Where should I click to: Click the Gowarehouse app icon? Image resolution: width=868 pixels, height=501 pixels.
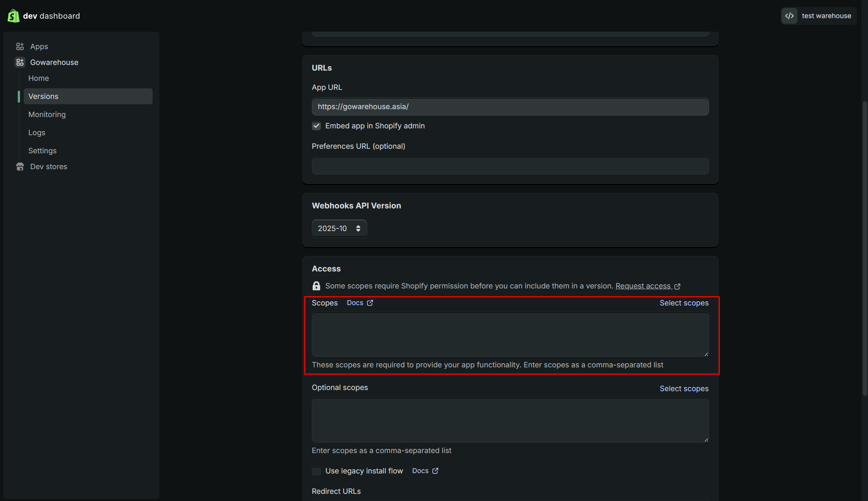20,62
